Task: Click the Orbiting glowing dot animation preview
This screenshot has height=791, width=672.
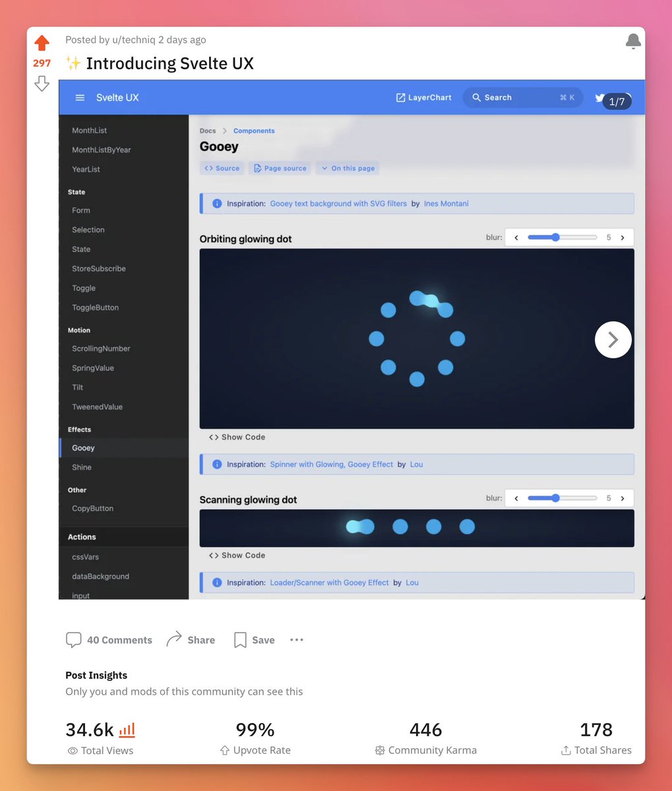Action: tap(417, 339)
